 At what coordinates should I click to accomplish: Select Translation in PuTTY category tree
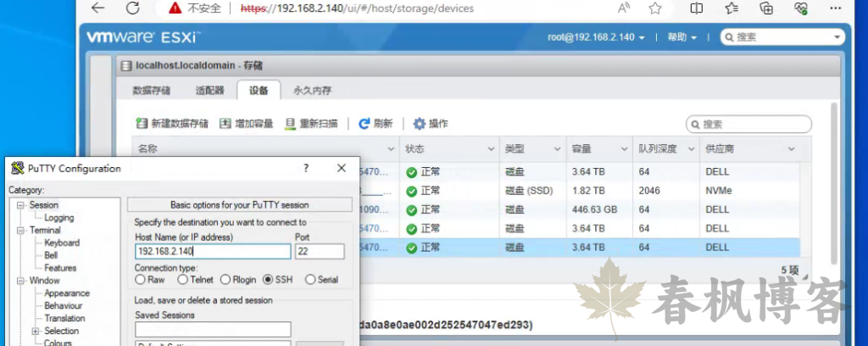point(64,318)
